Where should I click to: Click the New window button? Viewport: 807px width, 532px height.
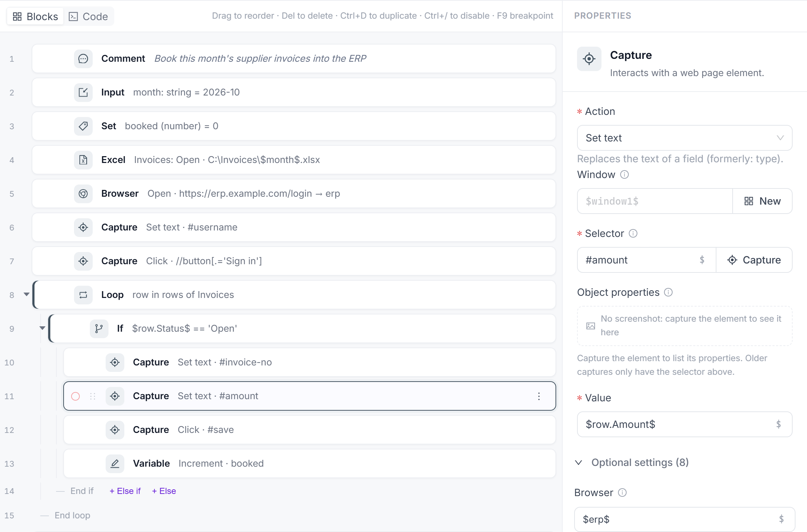pyautogui.click(x=762, y=201)
